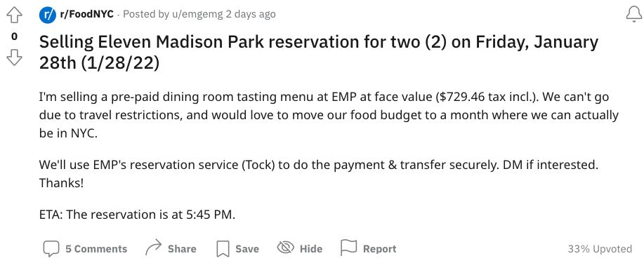This screenshot has width=644, height=277.
Task: Click the 33% Upvoted label
Action: coord(600,249)
